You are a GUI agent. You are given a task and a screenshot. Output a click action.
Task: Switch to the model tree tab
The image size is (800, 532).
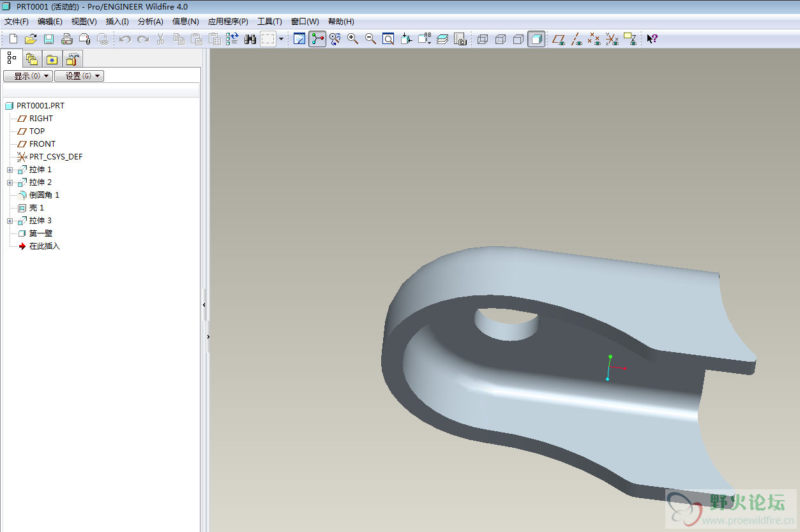[x=11, y=59]
